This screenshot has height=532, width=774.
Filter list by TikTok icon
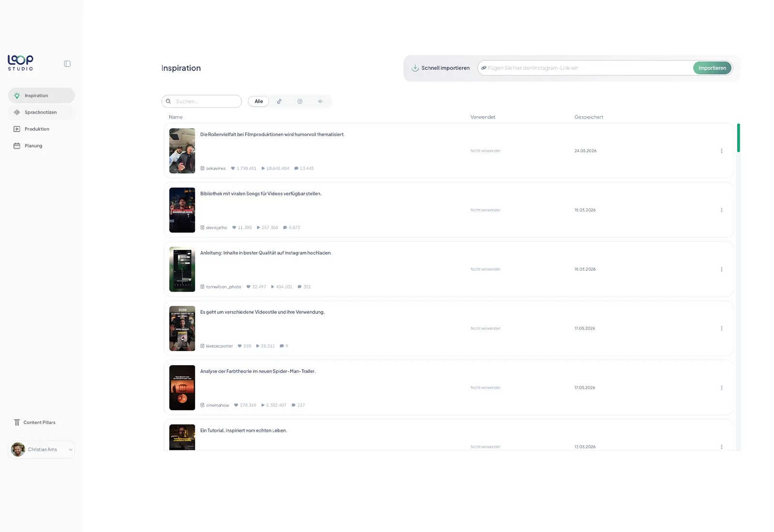[x=279, y=102]
